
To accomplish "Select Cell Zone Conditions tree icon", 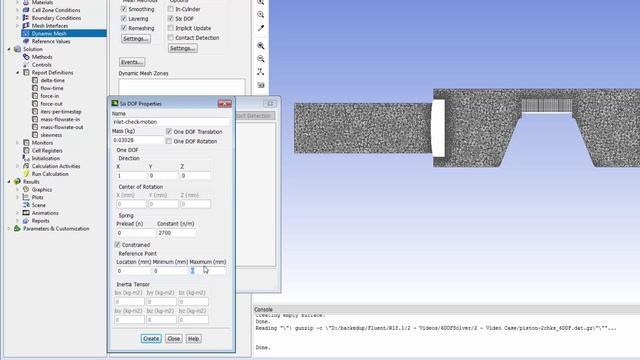I will pyautogui.click(x=26, y=10).
